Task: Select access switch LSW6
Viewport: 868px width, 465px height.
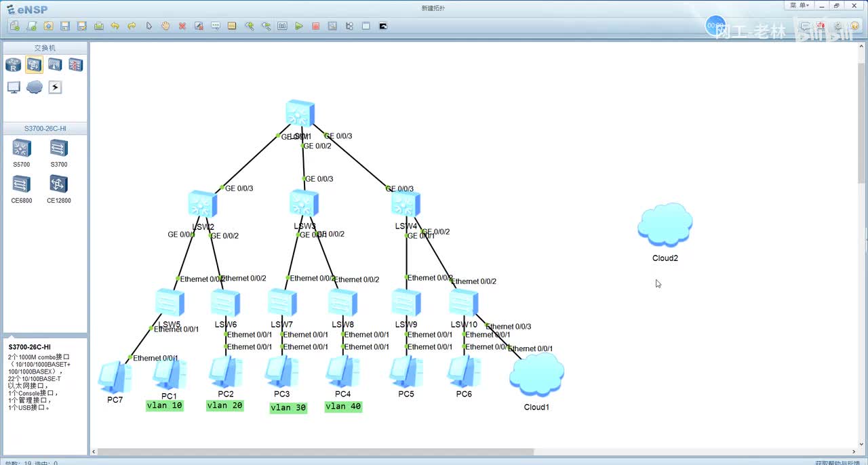Action: 225,303
